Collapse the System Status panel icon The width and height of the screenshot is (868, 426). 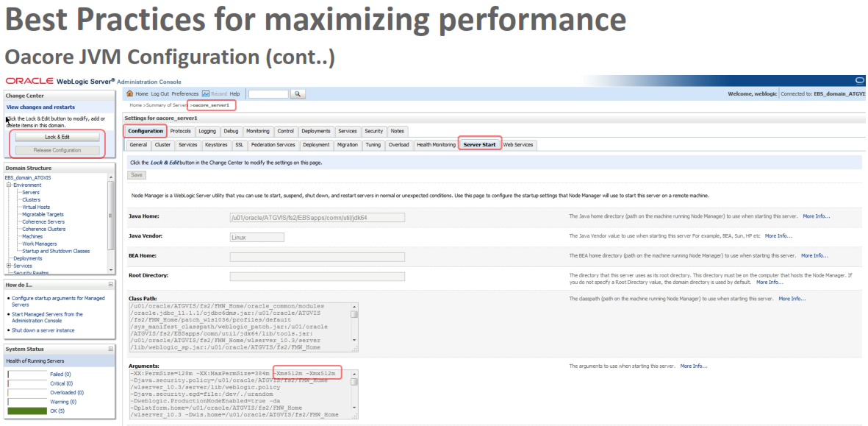point(111,349)
